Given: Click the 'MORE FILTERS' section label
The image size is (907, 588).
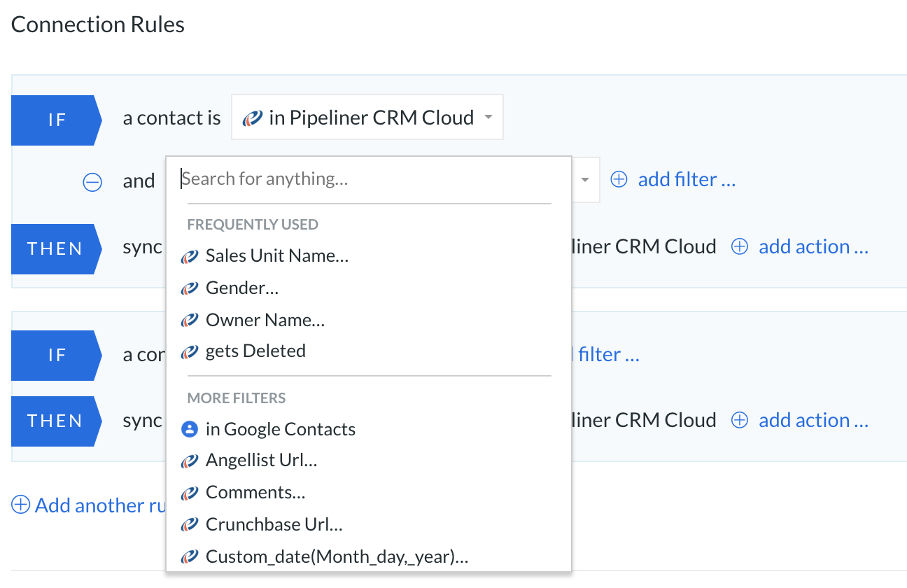Looking at the screenshot, I should (237, 398).
